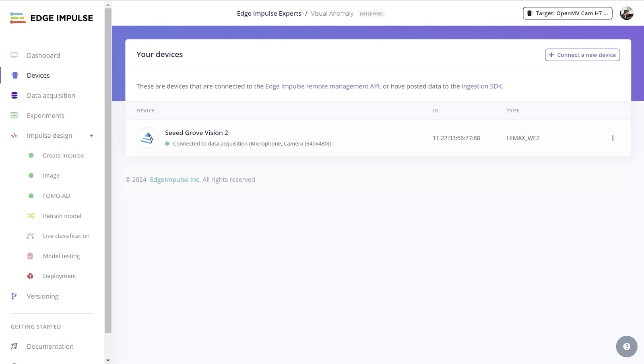Open Create impulse step
644x364 pixels.
[x=63, y=155]
